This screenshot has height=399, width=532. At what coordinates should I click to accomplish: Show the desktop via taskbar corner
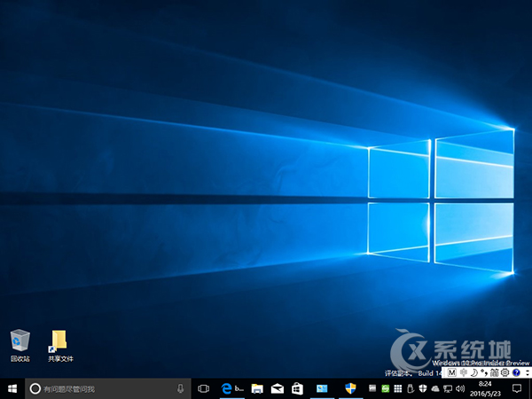click(530, 388)
